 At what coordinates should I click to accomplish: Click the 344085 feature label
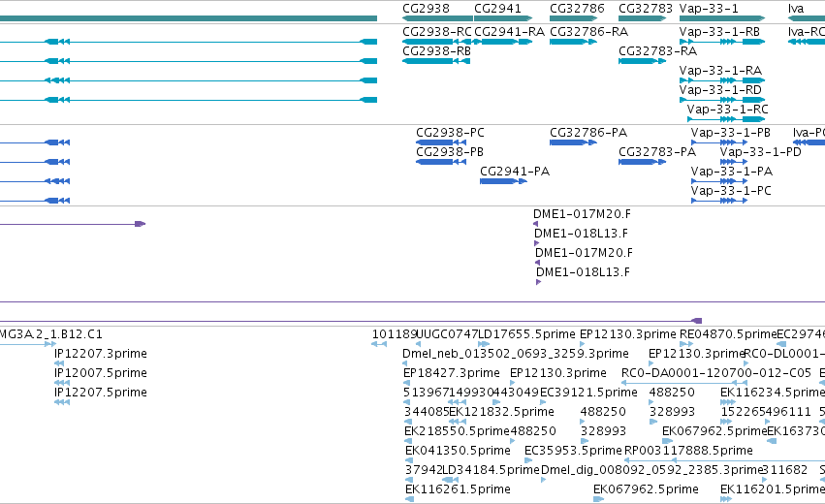(x=427, y=411)
